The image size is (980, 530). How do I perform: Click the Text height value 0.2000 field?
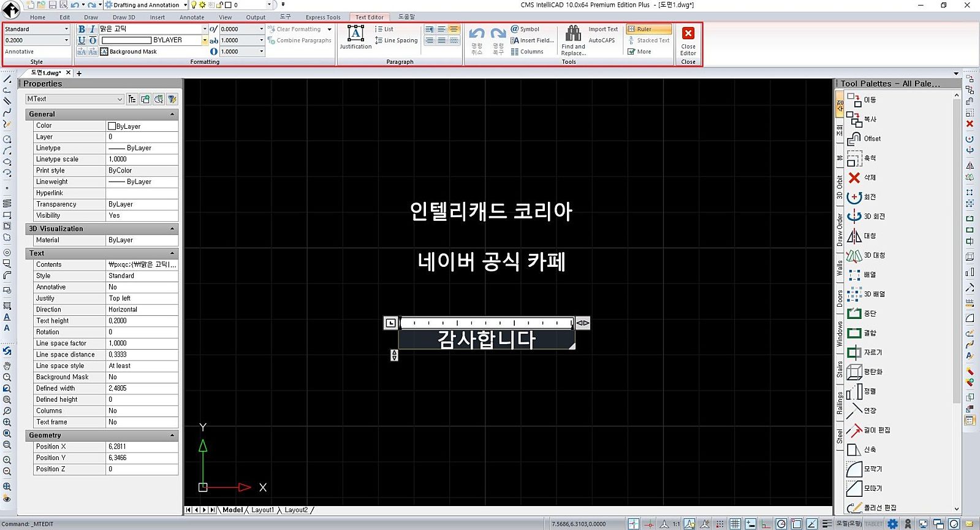pos(142,321)
